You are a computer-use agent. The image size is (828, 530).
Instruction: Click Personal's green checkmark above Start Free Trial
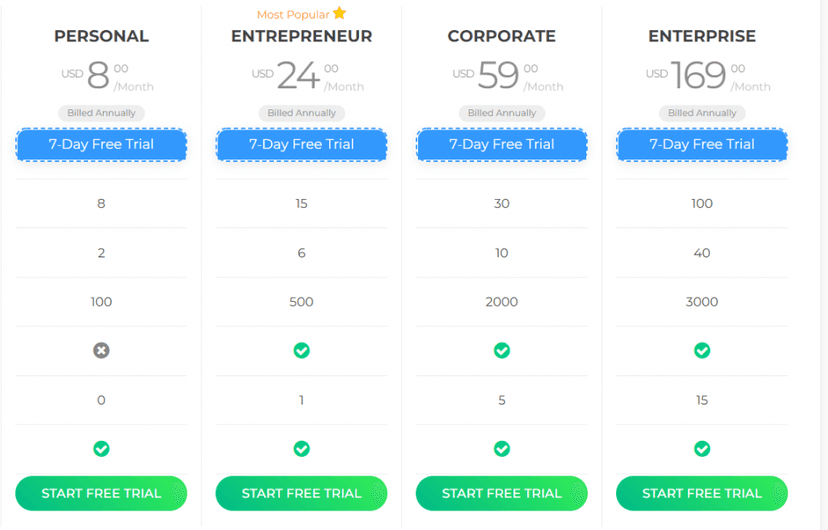pyautogui.click(x=101, y=449)
